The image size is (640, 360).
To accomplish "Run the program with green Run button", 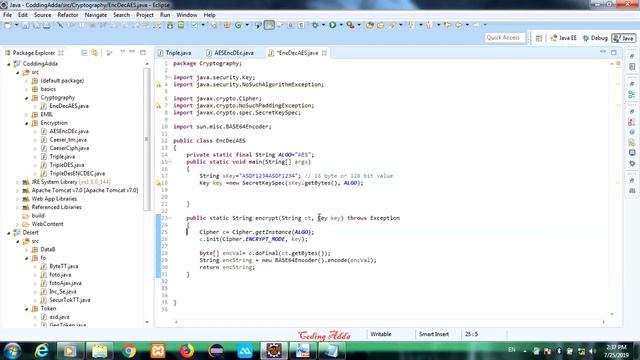I will [333, 25].
